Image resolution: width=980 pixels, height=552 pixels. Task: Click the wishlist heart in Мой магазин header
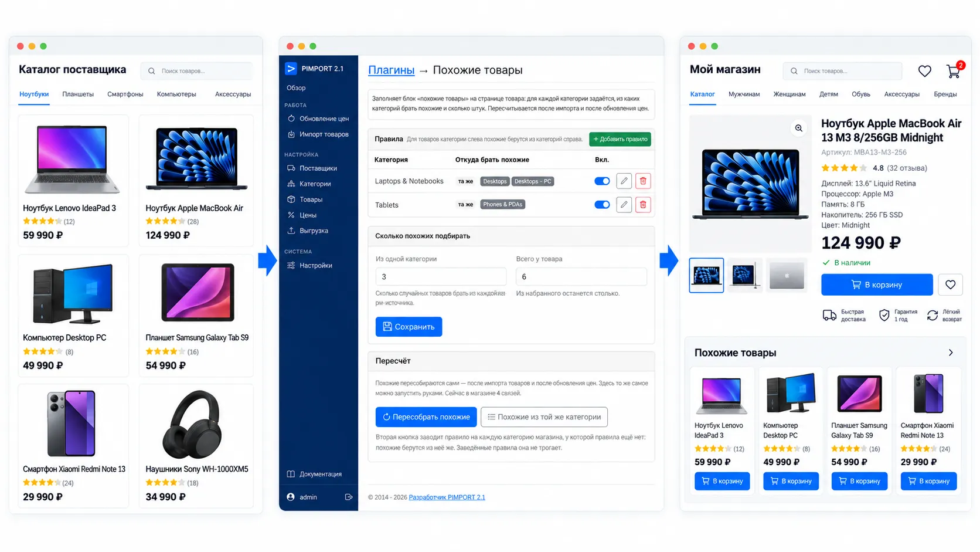point(924,71)
